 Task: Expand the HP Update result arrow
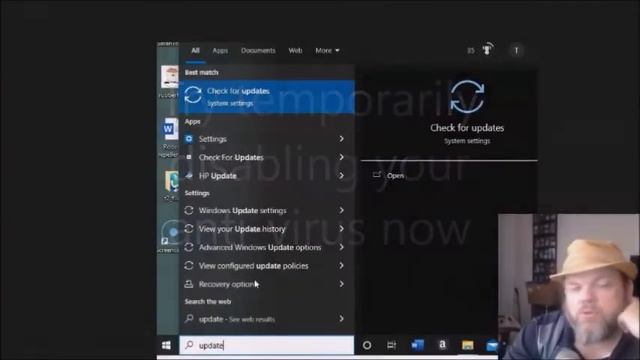341,176
